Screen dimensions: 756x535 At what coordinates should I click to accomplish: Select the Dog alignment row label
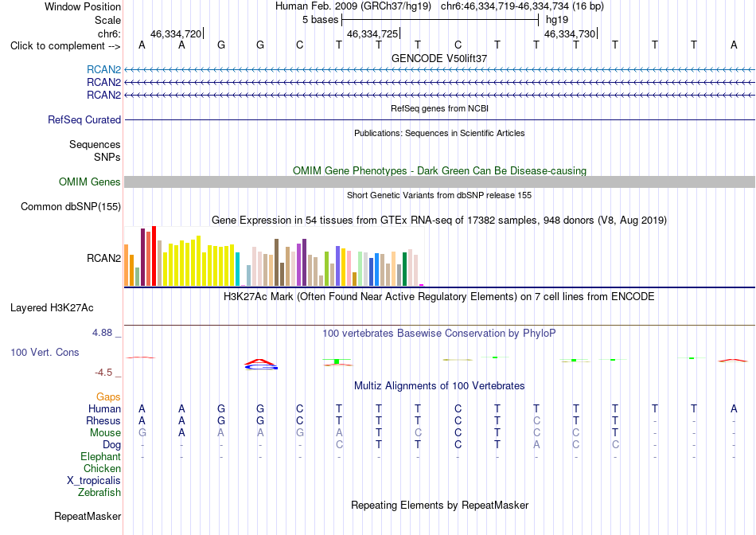tap(111, 445)
